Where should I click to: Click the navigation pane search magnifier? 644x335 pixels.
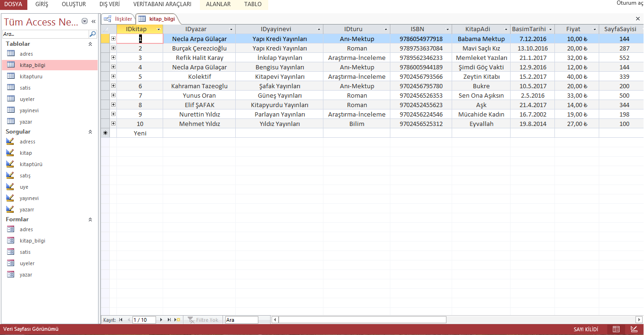93,34
